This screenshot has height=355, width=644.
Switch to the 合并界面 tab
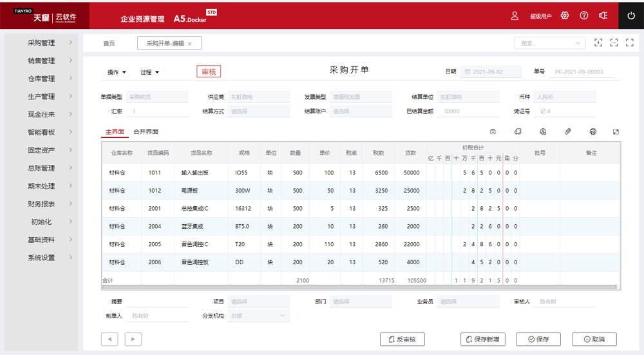pyautogui.click(x=146, y=131)
